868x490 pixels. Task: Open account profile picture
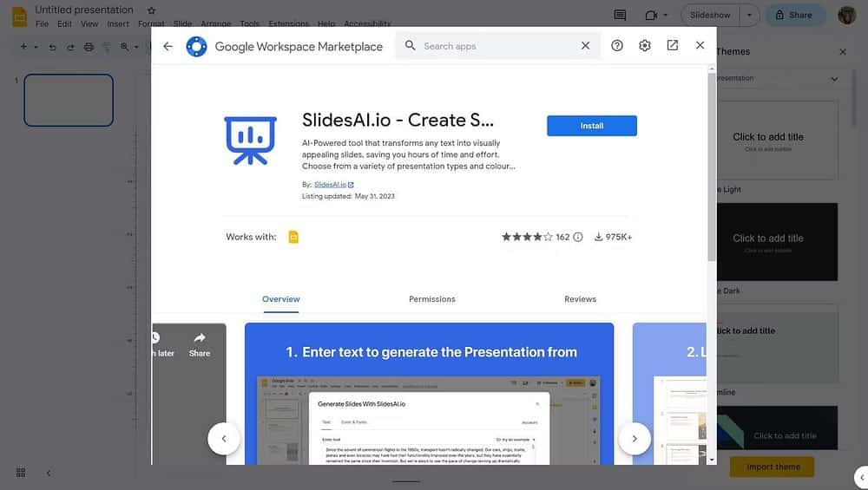click(x=846, y=15)
